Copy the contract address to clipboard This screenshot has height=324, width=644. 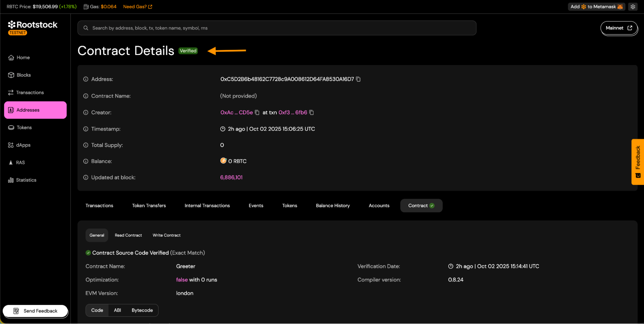(358, 79)
